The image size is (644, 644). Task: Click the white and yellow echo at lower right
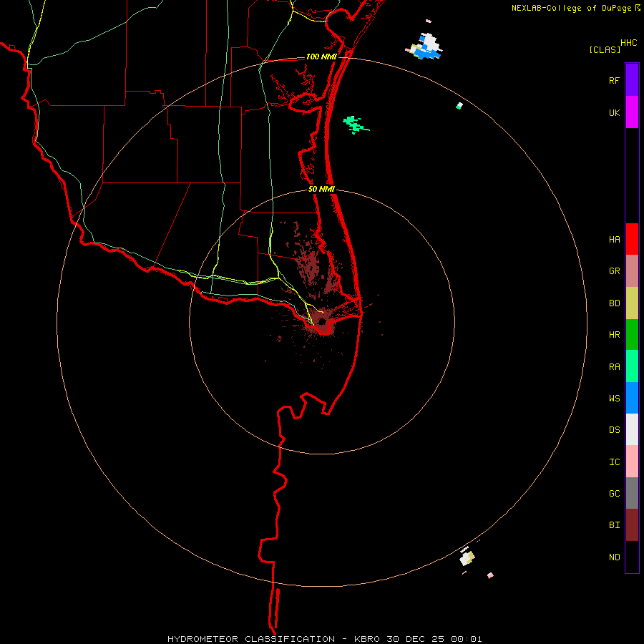tap(467, 557)
